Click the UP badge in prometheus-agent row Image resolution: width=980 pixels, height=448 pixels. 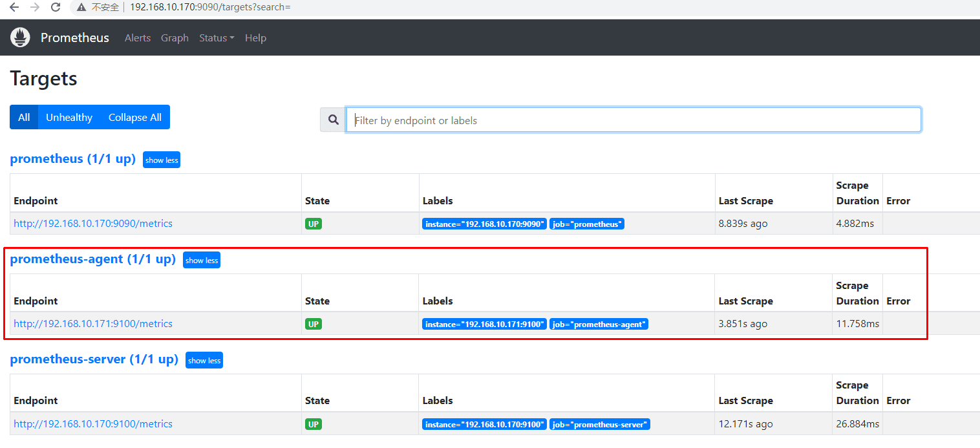point(314,324)
